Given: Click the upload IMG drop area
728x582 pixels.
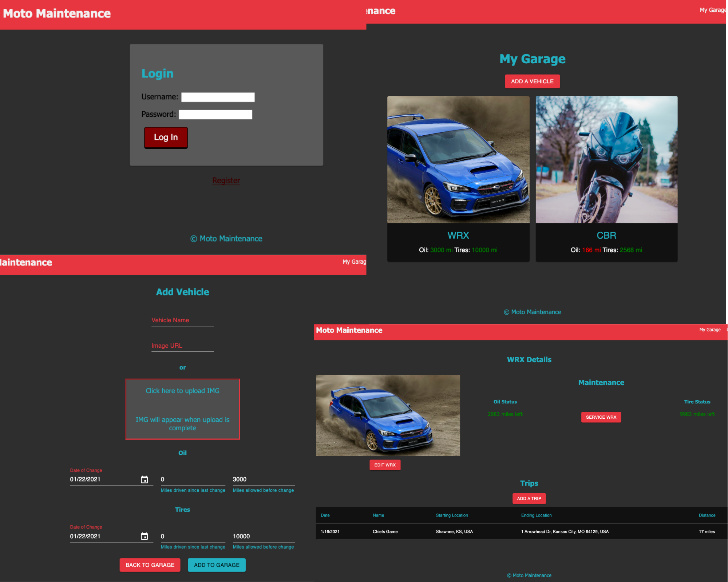Looking at the screenshot, I should 183,409.
